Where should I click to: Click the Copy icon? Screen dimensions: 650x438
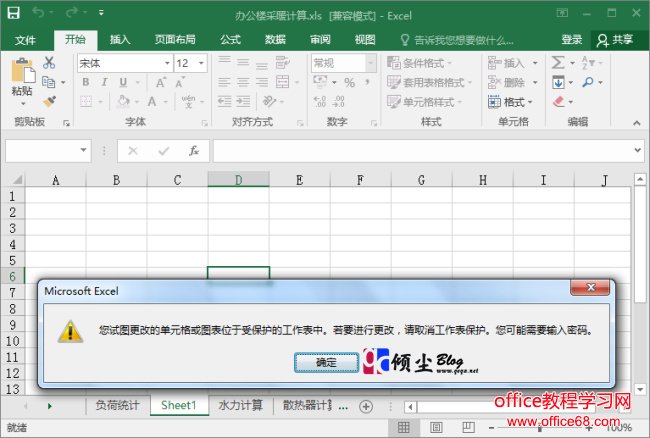[49, 82]
